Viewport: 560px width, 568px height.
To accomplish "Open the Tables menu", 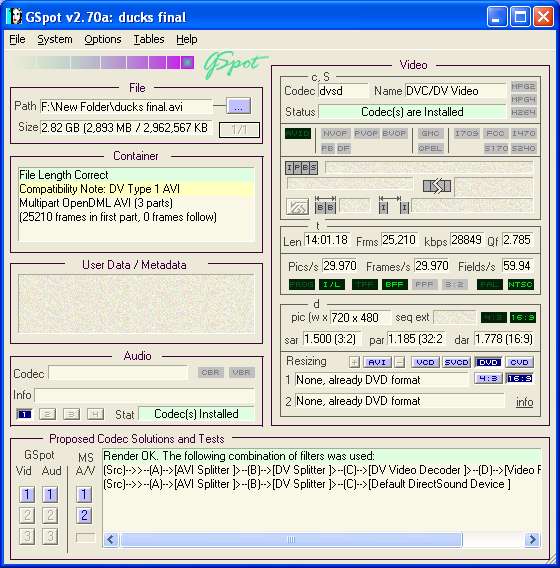I will [149, 39].
